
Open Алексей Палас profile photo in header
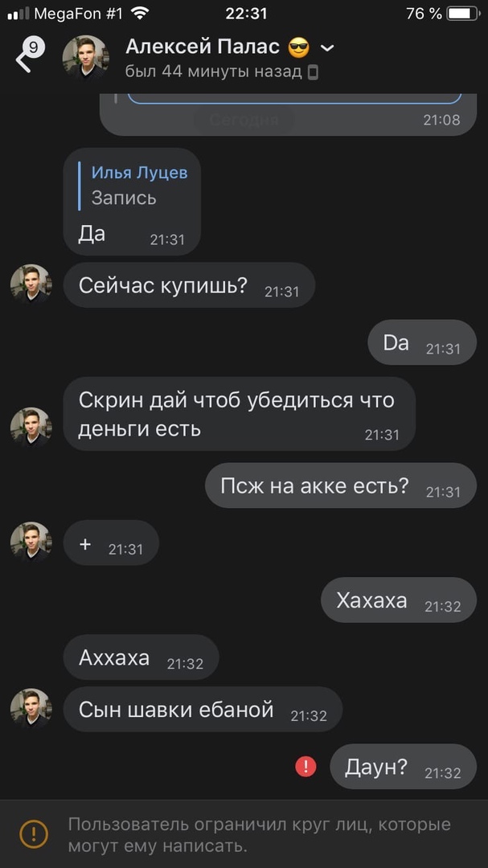tap(85, 59)
